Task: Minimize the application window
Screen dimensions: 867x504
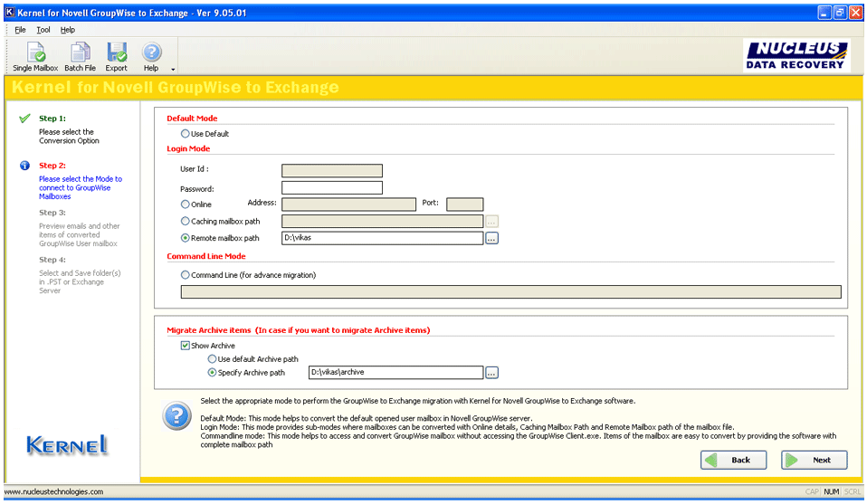Action: click(824, 13)
